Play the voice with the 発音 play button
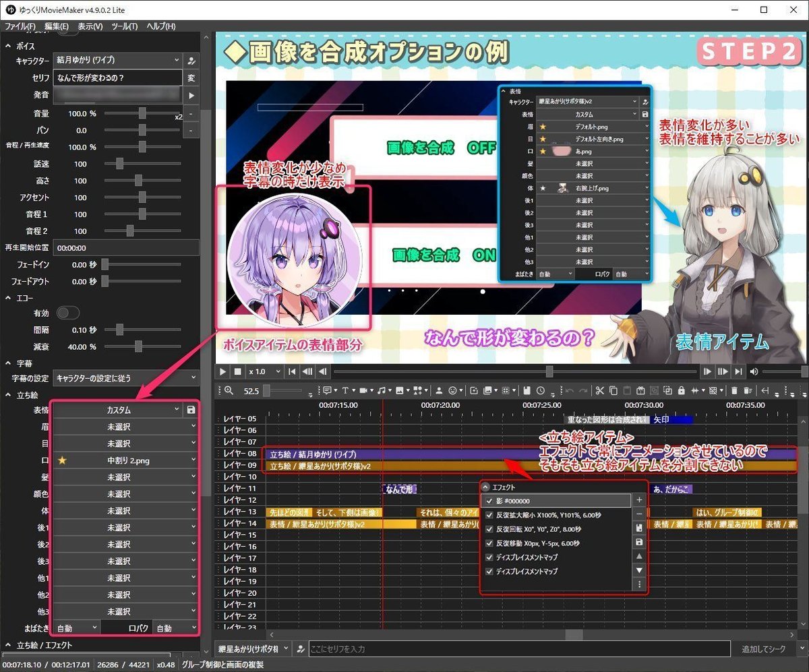The width and height of the screenshot is (809, 672). pos(191,95)
